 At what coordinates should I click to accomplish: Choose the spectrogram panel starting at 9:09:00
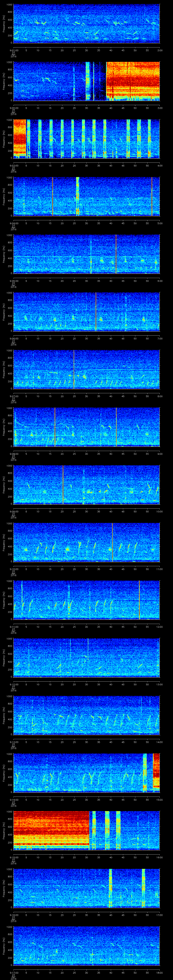pyautogui.click(x=87, y=484)
